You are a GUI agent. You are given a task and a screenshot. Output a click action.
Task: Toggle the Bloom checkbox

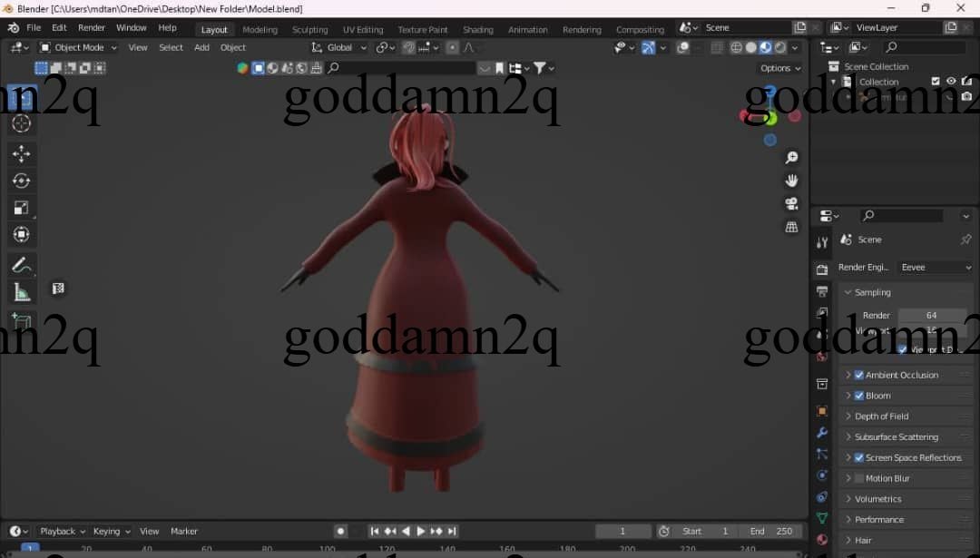click(x=858, y=396)
